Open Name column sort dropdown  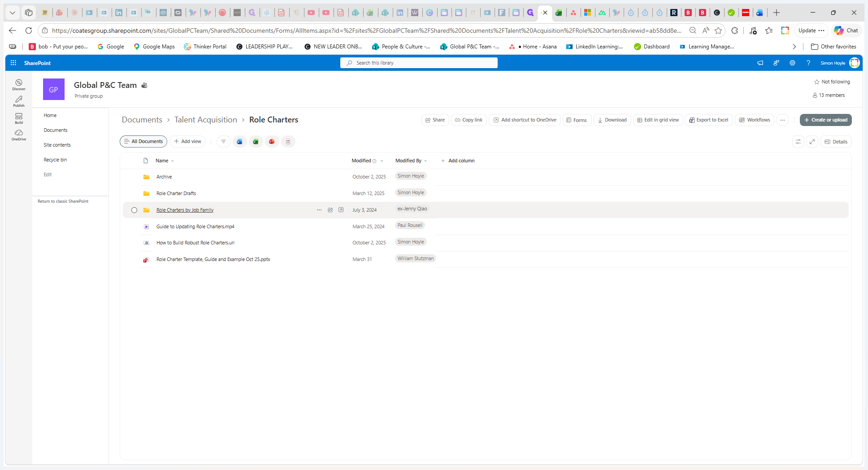click(x=165, y=161)
